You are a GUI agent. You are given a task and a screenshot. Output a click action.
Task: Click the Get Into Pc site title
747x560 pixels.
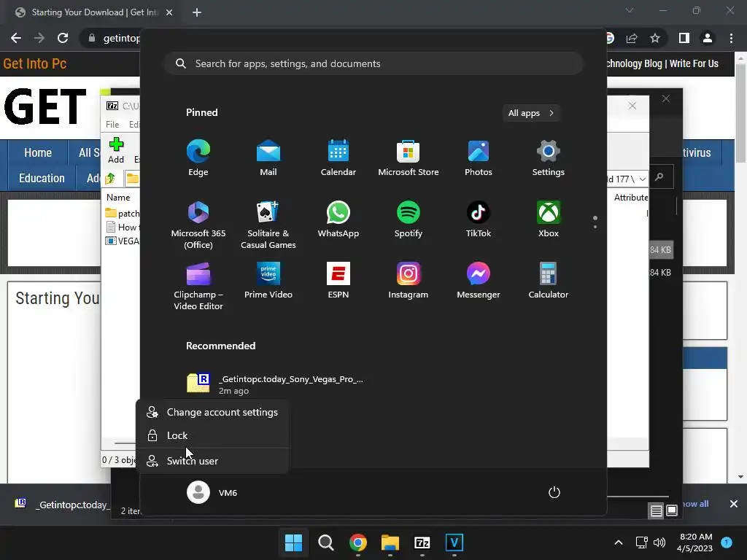tap(35, 64)
